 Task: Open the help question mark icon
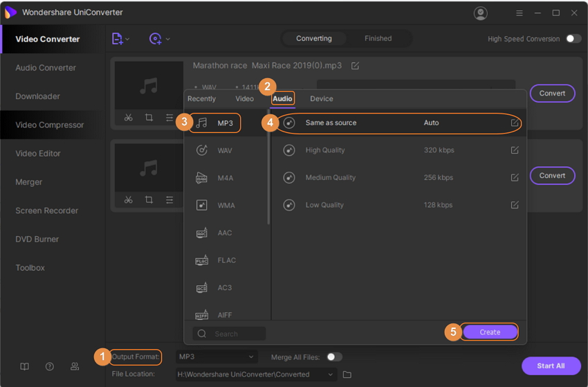coord(50,366)
